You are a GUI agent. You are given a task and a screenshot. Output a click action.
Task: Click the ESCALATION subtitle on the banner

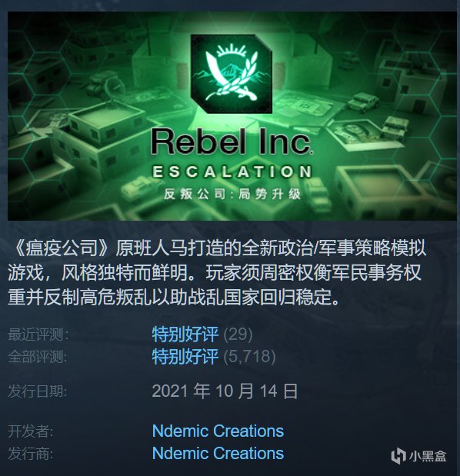(x=232, y=172)
